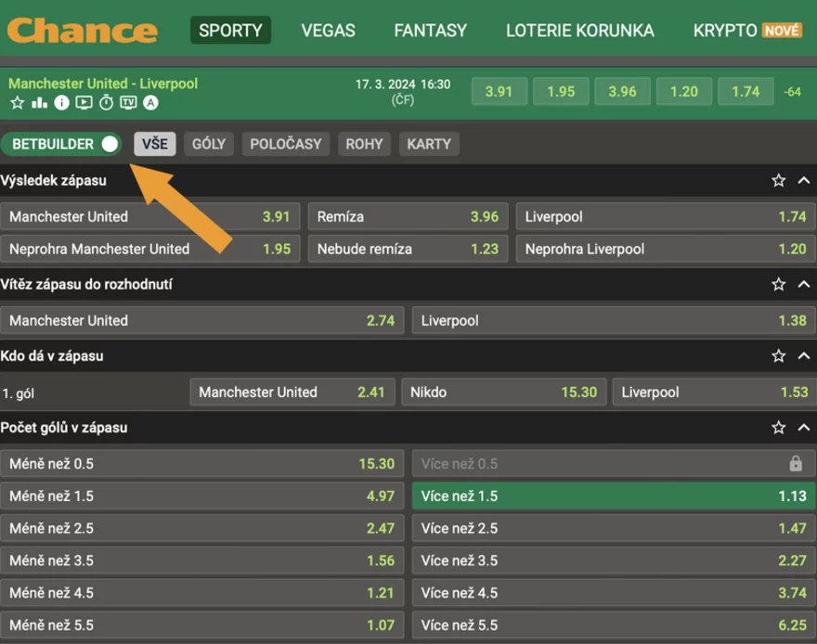Select Méně než 5.5 goals
The image size is (817, 644).
202,625
